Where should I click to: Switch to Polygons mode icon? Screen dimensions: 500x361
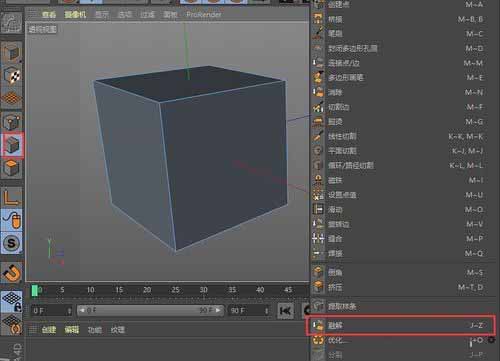click(x=12, y=168)
